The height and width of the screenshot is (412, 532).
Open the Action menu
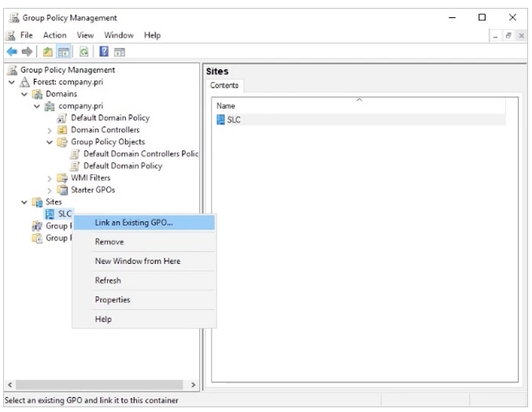coord(54,35)
